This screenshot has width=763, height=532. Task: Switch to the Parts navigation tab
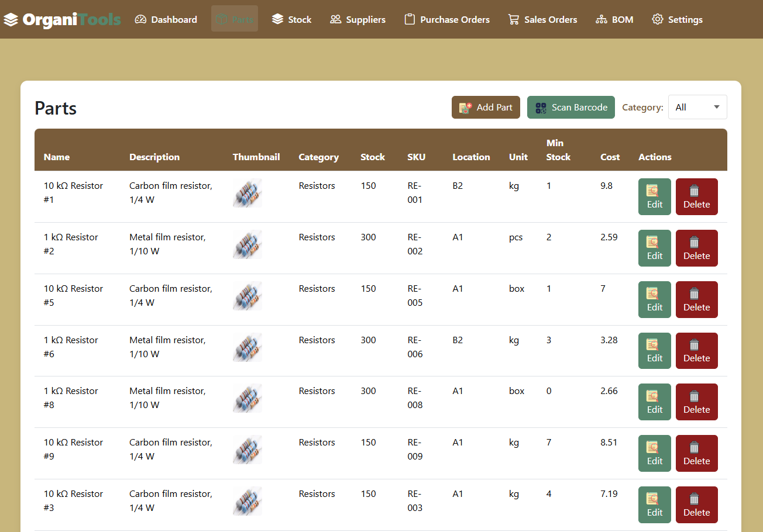pos(235,19)
